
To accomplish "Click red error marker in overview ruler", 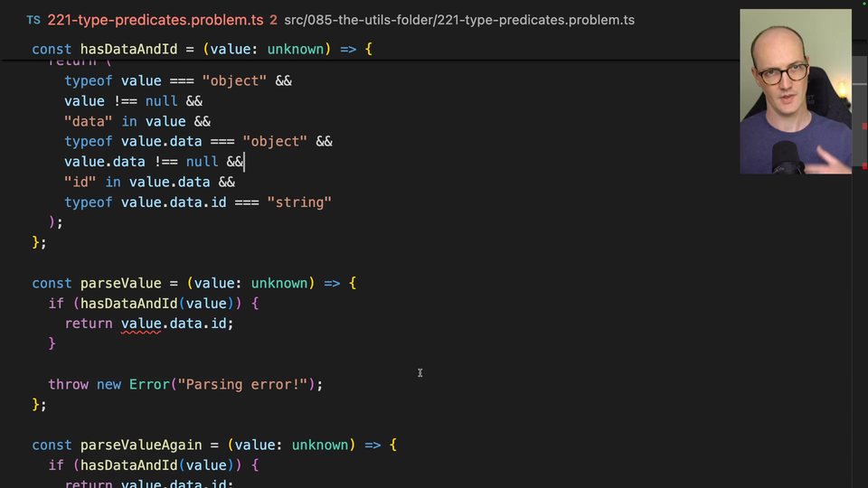I will (864, 127).
